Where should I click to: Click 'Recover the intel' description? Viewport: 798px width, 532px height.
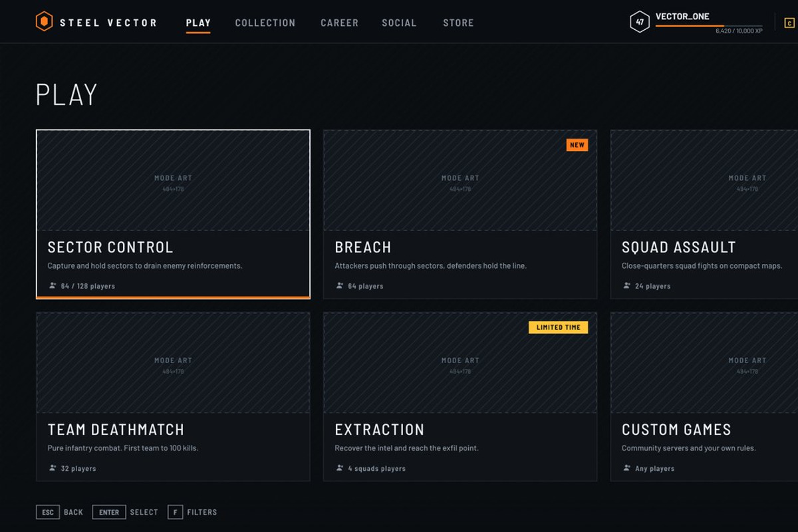pyautogui.click(x=406, y=448)
